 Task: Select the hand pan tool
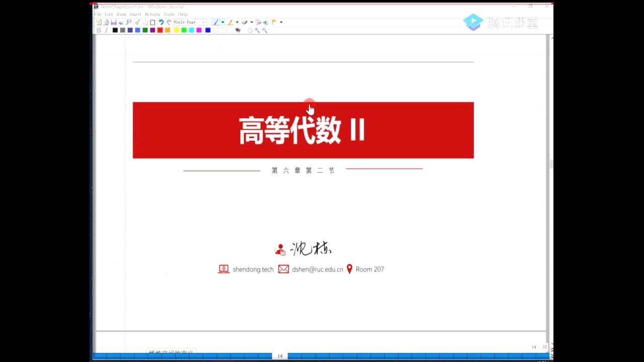pos(250,30)
